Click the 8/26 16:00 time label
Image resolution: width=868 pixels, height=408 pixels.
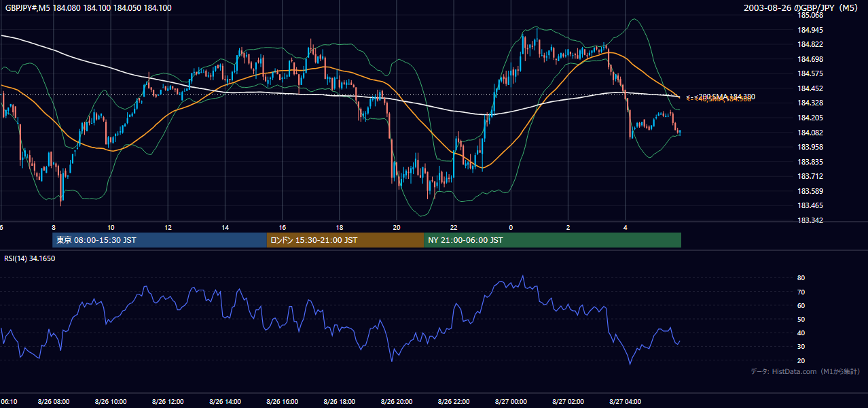point(282,402)
